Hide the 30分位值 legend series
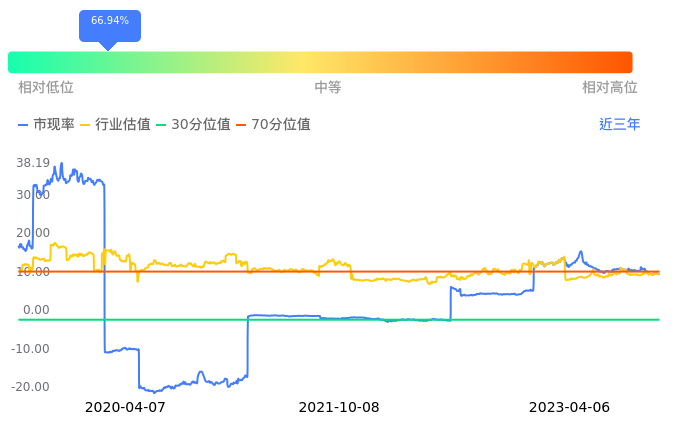This screenshot has width=686, height=442. (x=194, y=125)
